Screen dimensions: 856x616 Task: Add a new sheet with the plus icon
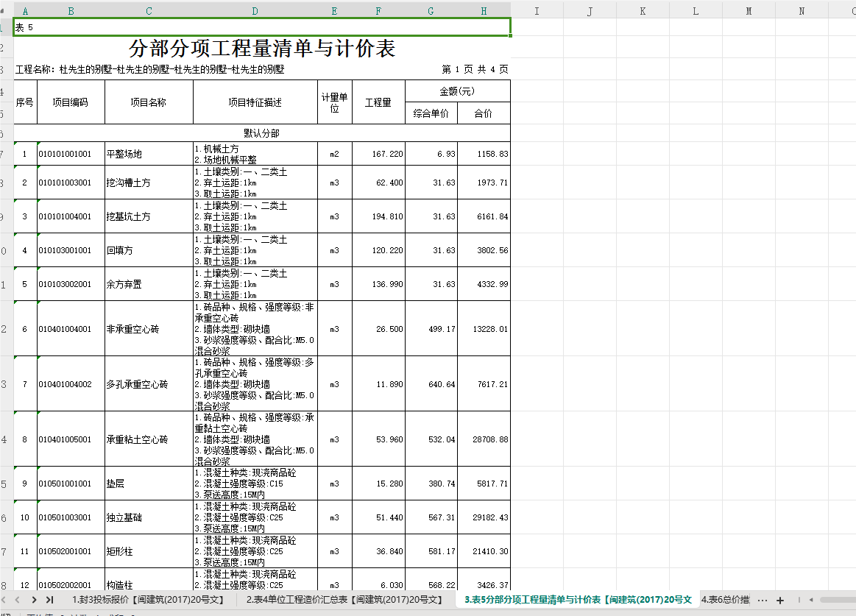pyautogui.click(x=780, y=600)
